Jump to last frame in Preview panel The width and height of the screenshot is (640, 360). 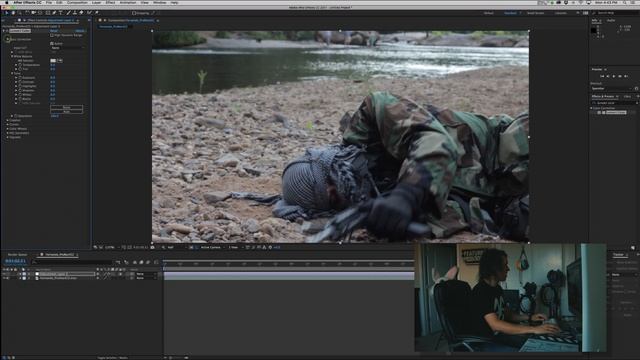tap(626, 76)
